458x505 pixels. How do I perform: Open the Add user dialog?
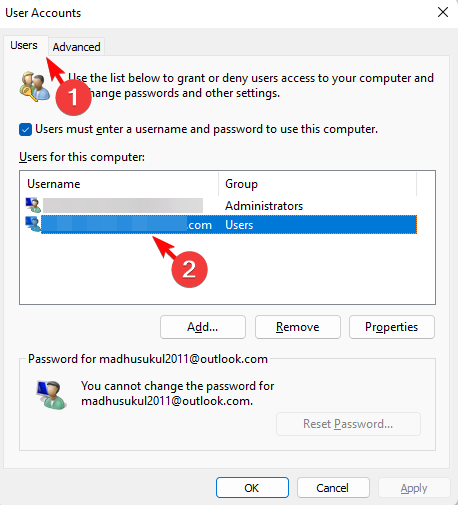203,327
